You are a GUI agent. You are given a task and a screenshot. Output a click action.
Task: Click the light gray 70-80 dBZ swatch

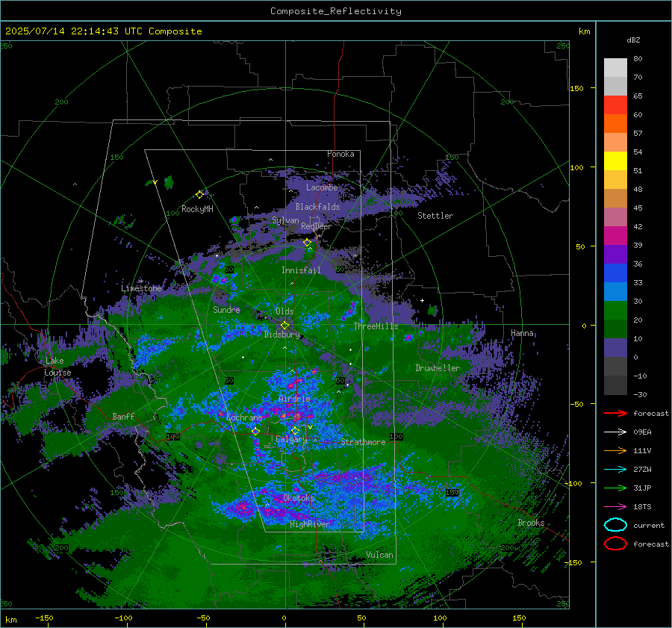[615, 68]
